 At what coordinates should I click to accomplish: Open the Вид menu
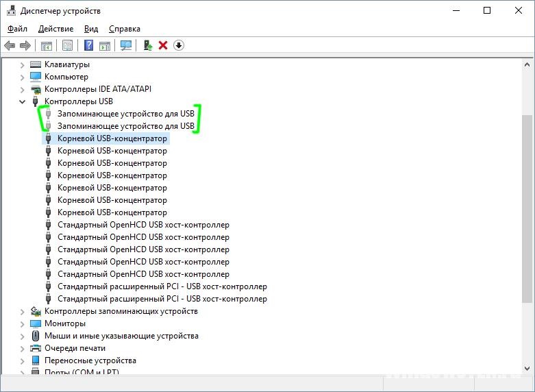tap(91, 29)
